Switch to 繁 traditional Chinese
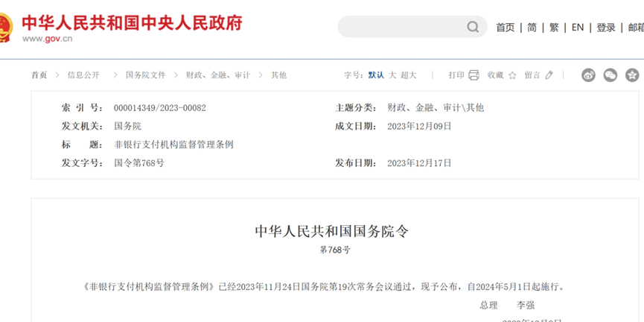 (554, 28)
